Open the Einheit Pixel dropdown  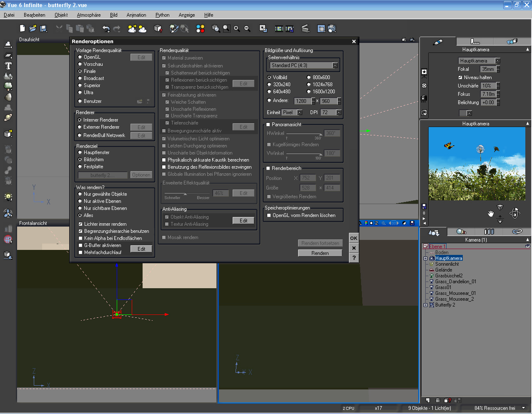300,112
